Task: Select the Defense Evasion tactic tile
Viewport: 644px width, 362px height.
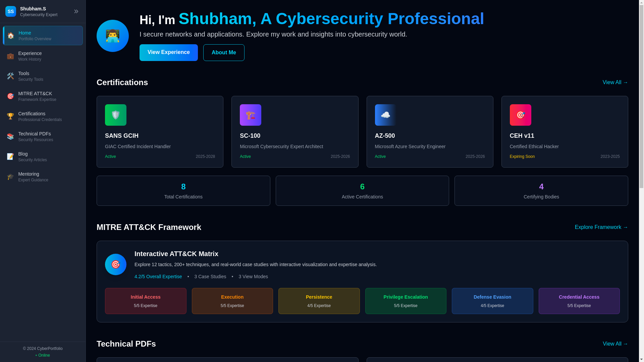Action: (x=492, y=301)
